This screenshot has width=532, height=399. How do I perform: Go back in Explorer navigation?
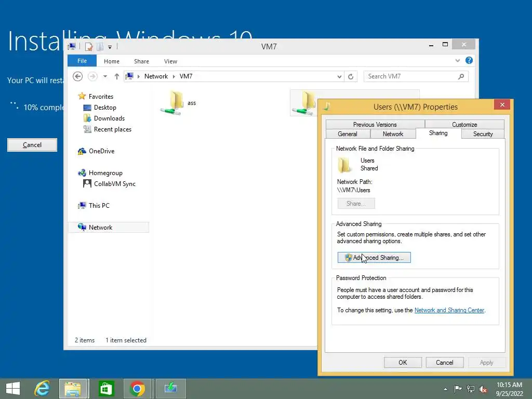tap(78, 76)
